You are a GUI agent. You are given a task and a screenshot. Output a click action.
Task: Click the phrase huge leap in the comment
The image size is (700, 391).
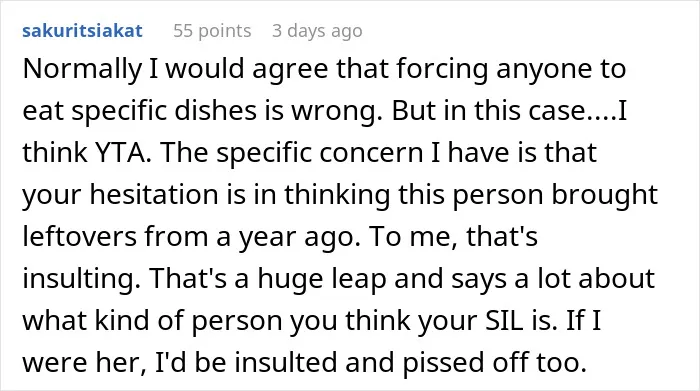pos(322,279)
